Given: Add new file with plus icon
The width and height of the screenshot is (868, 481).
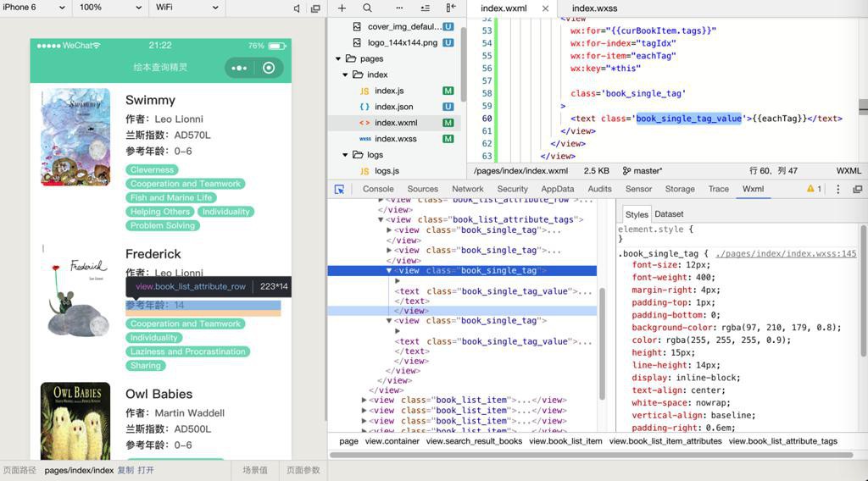Looking at the screenshot, I should tap(342, 8).
